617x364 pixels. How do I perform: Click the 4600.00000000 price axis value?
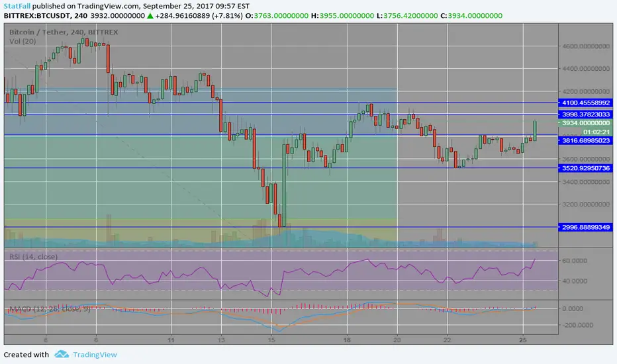point(586,46)
